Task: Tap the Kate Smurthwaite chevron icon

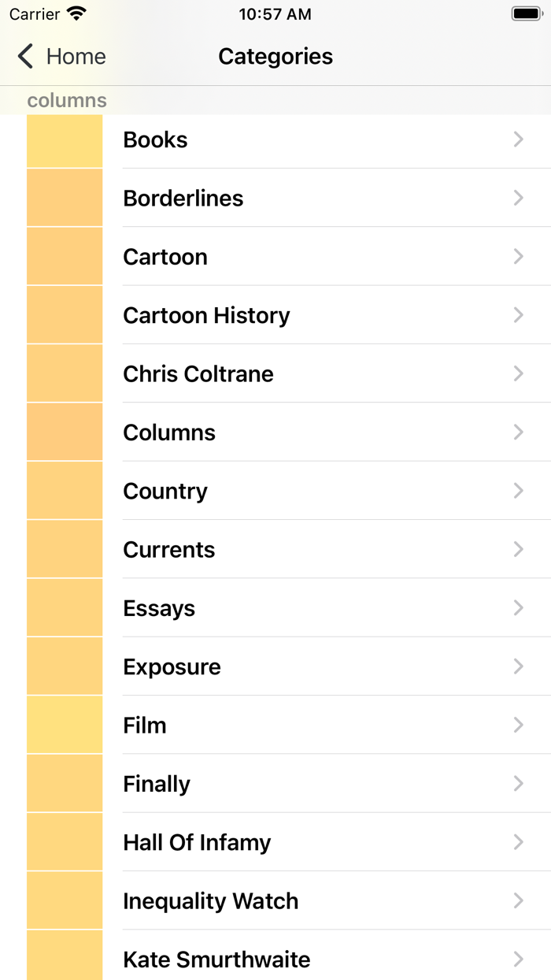Action: pos(518,959)
